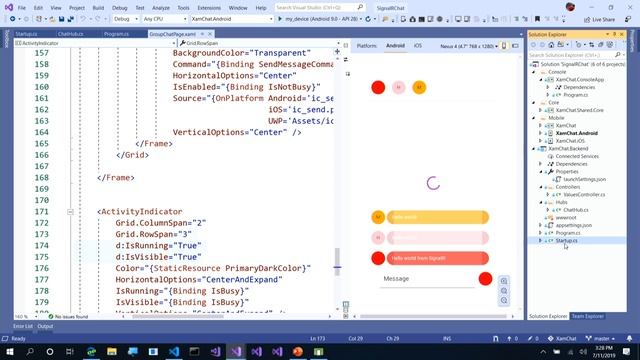
Task: Open the XamChat.Android startup project dropdown
Action: [231, 19]
